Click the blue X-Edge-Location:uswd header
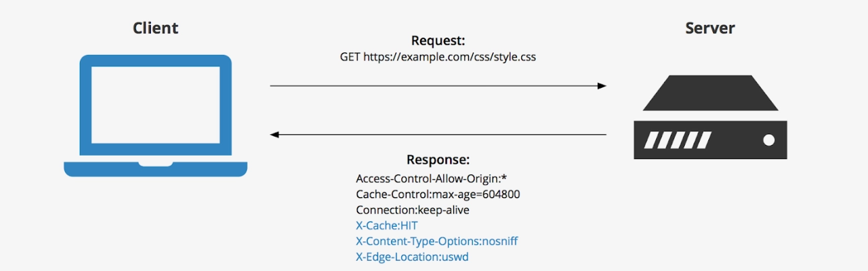The width and height of the screenshot is (868, 271). click(412, 257)
